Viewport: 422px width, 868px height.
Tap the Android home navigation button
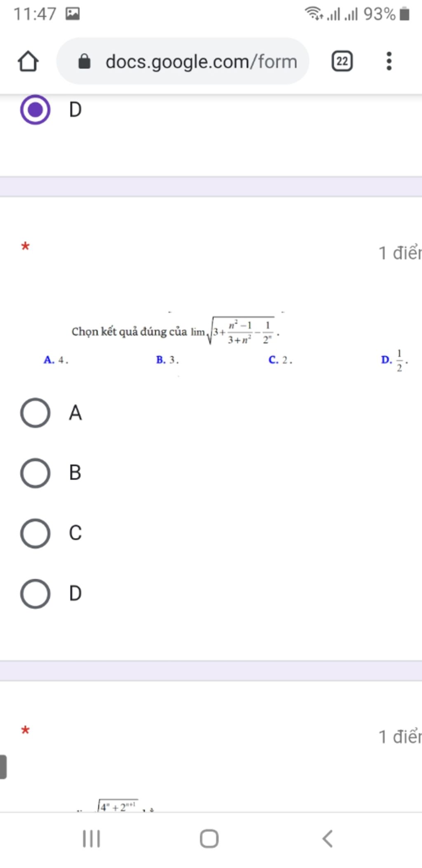tap(209, 838)
